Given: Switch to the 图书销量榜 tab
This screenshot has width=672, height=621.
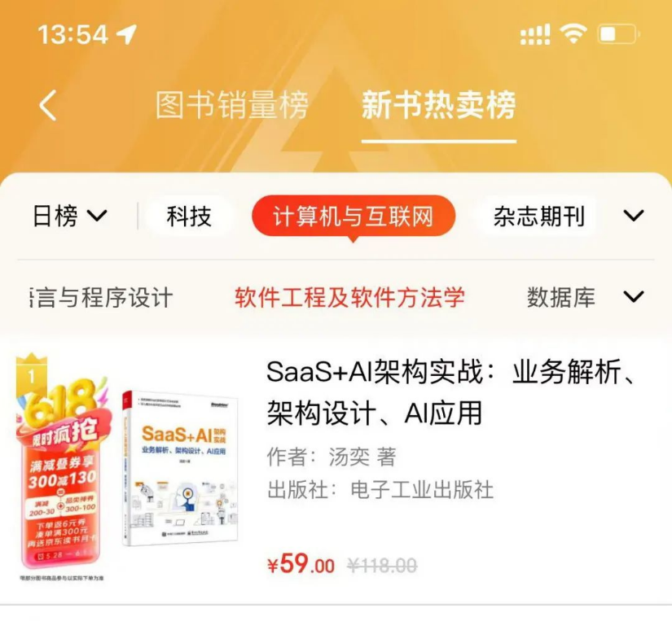Looking at the screenshot, I should (231, 105).
